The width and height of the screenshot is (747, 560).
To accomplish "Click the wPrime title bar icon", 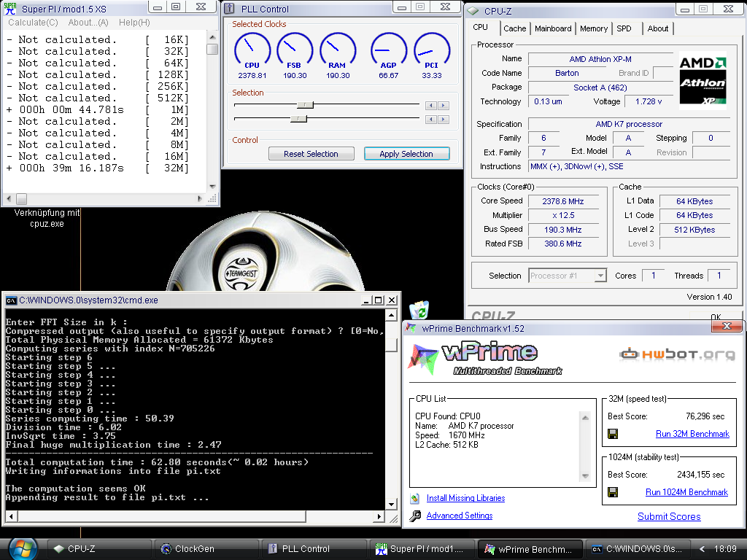I will tap(410, 329).
